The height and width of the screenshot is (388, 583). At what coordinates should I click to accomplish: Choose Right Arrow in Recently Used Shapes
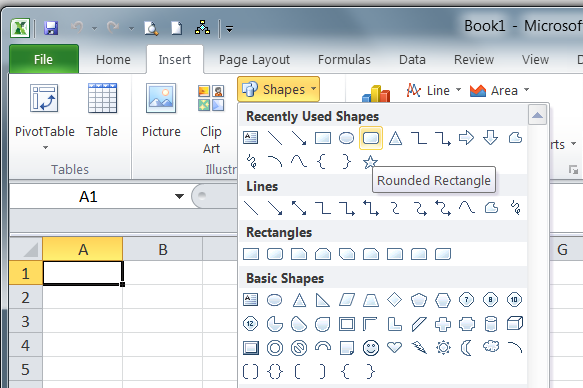click(x=466, y=138)
